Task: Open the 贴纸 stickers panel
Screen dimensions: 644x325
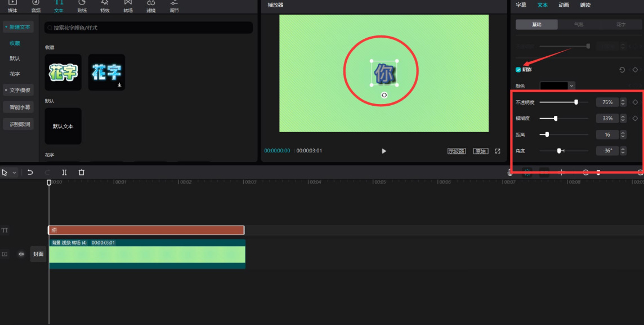Action: [82, 6]
